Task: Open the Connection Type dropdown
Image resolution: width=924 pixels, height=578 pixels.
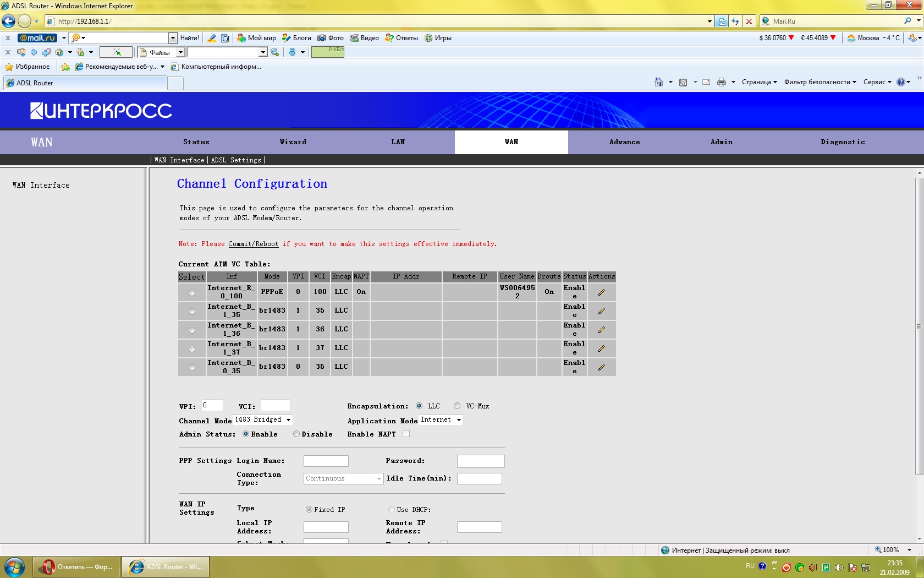Action: pos(343,479)
